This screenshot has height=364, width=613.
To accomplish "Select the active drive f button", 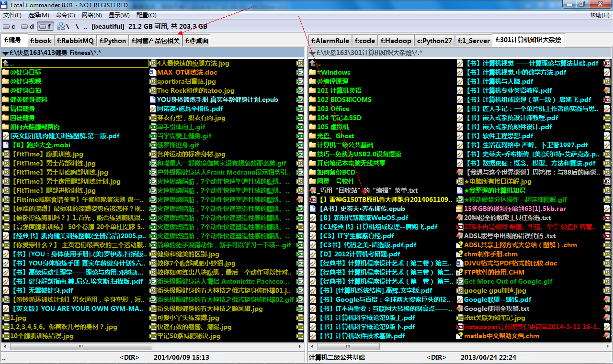I will [x=45, y=26].
